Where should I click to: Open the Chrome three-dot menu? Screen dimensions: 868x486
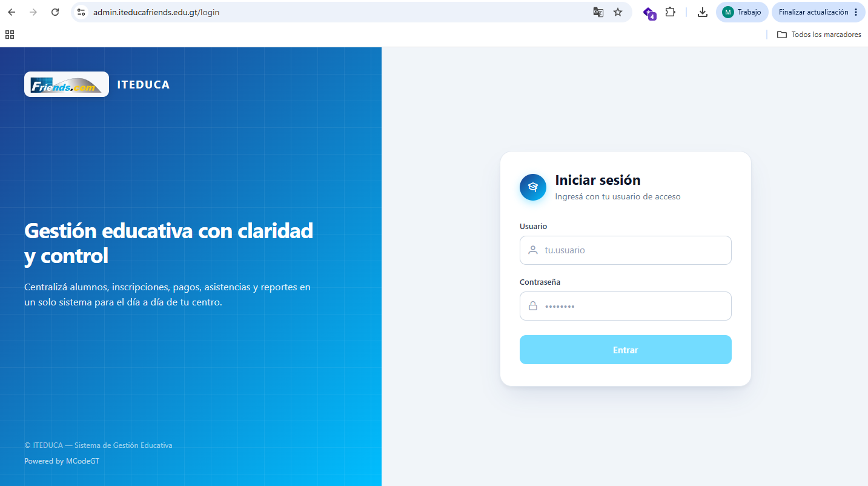856,12
